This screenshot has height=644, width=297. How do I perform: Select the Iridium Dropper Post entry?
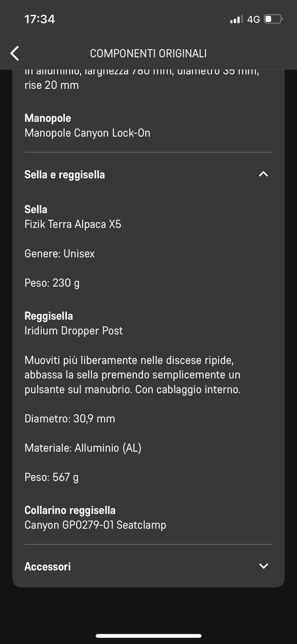74,331
